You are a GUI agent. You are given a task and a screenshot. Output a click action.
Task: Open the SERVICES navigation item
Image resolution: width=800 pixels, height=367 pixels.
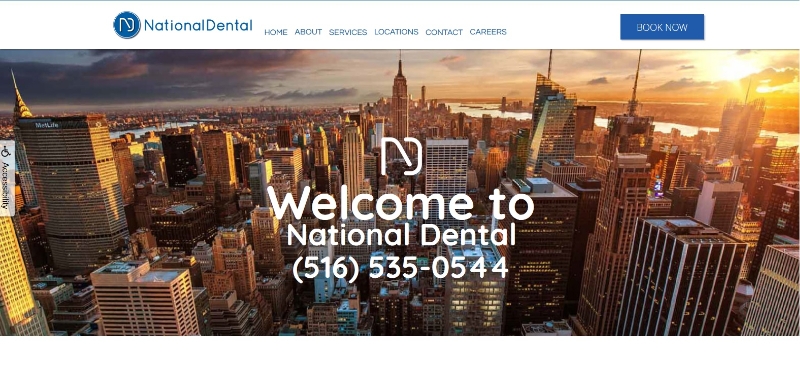[x=348, y=32]
